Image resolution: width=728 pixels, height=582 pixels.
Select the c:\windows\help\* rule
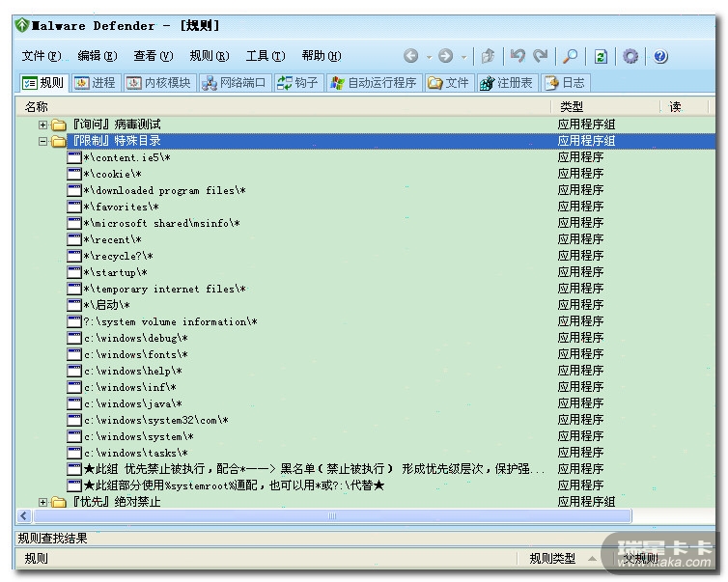(x=133, y=372)
